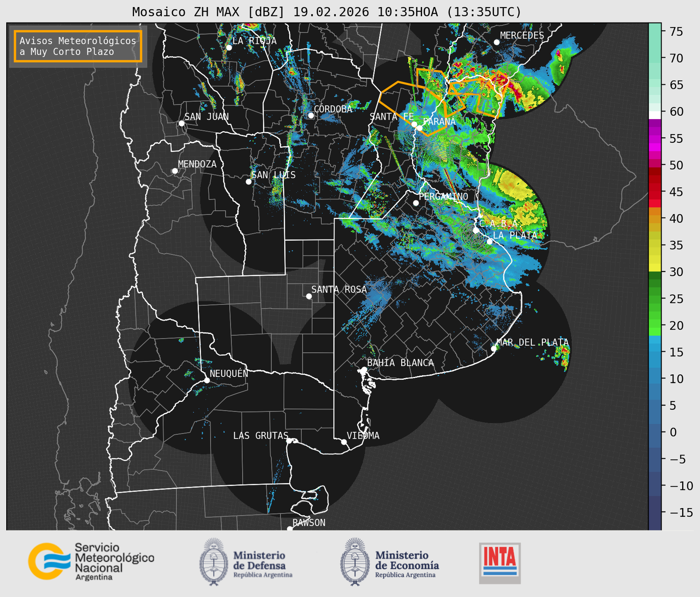Click the San Luis city marker dot

tap(249, 182)
